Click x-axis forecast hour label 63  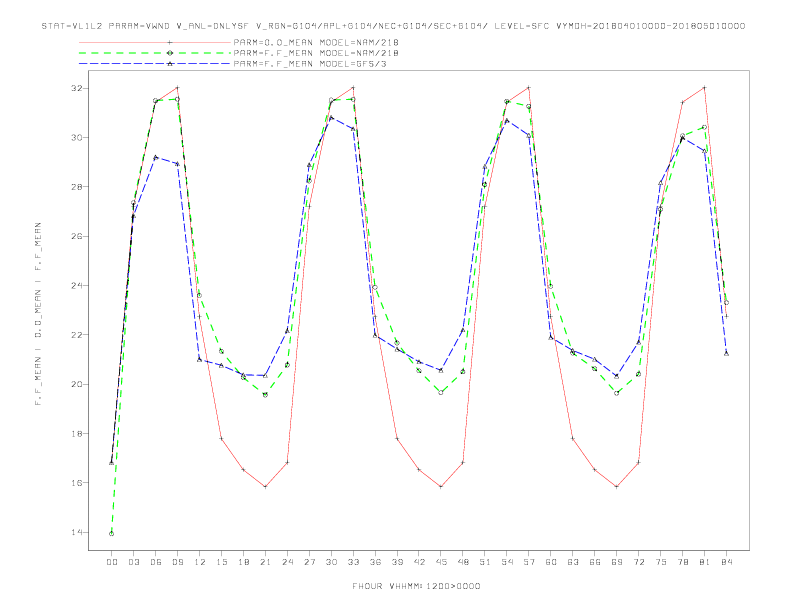[x=573, y=562]
